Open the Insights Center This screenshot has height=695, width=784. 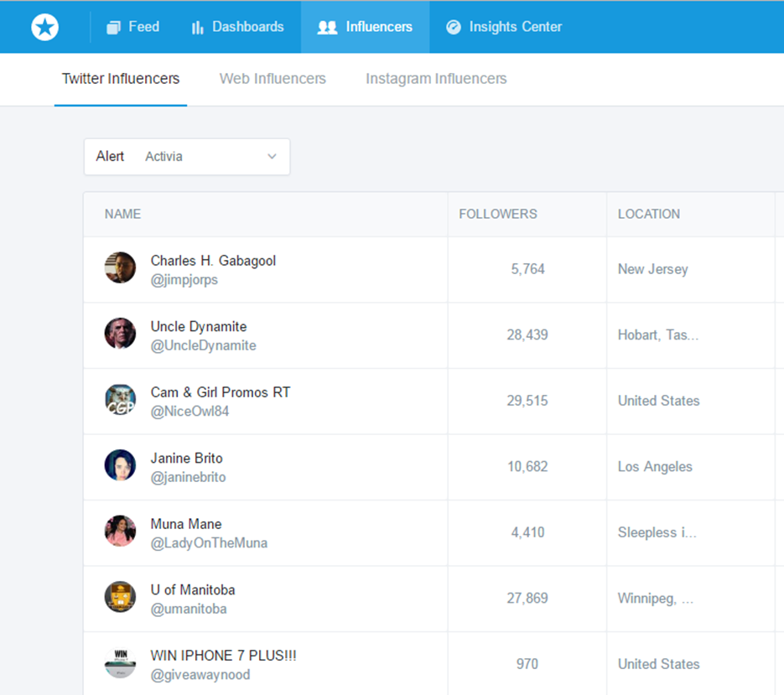tap(504, 27)
